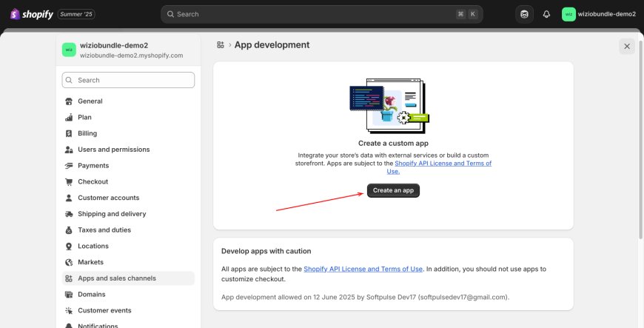Click the magnifier icon in top search bar

pos(170,14)
